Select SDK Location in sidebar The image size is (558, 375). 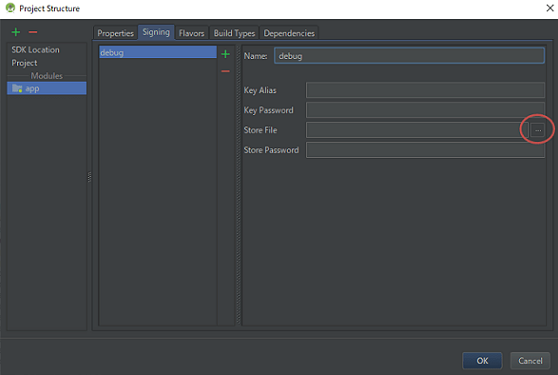(36, 50)
